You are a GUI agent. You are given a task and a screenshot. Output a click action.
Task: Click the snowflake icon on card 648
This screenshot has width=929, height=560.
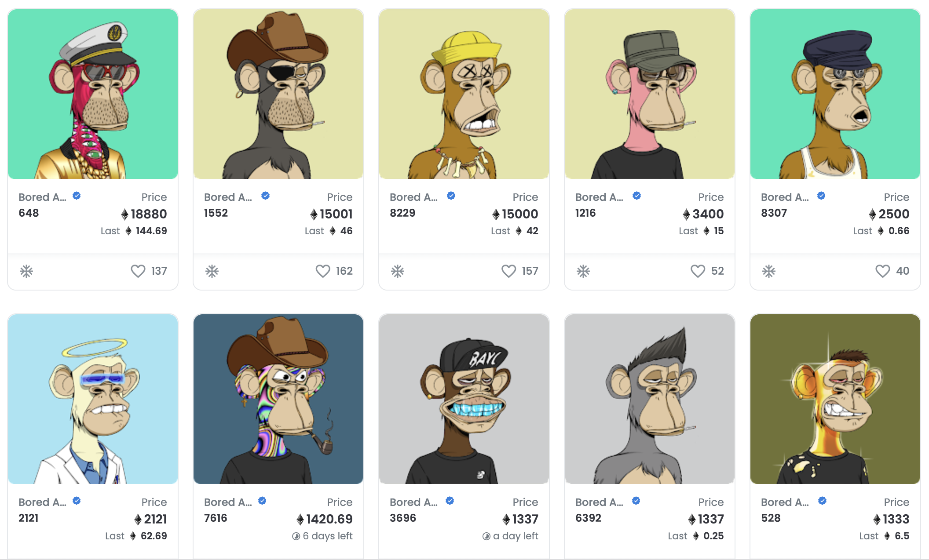[26, 271]
